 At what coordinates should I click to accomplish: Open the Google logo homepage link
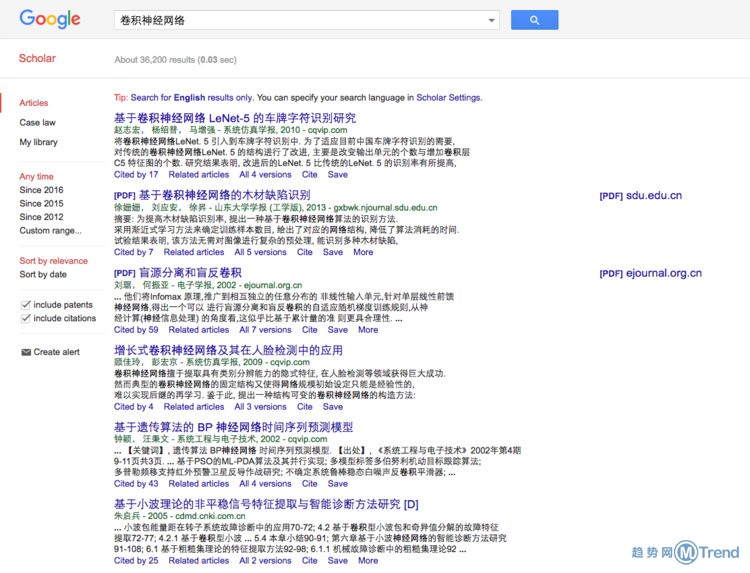point(50,19)
